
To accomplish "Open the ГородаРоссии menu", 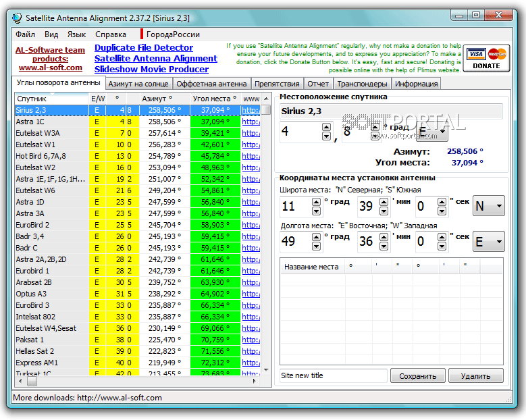I will pos(173,34).
